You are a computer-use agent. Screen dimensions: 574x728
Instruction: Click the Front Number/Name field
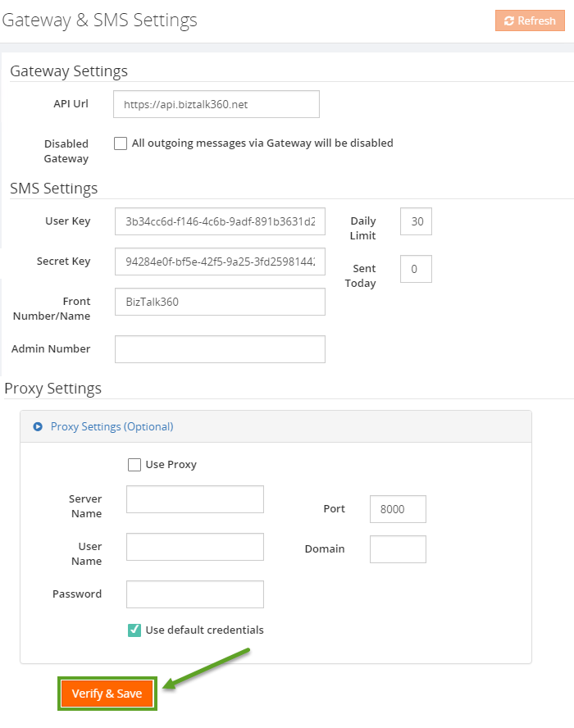pyautogui.click(x=220, y=302)
